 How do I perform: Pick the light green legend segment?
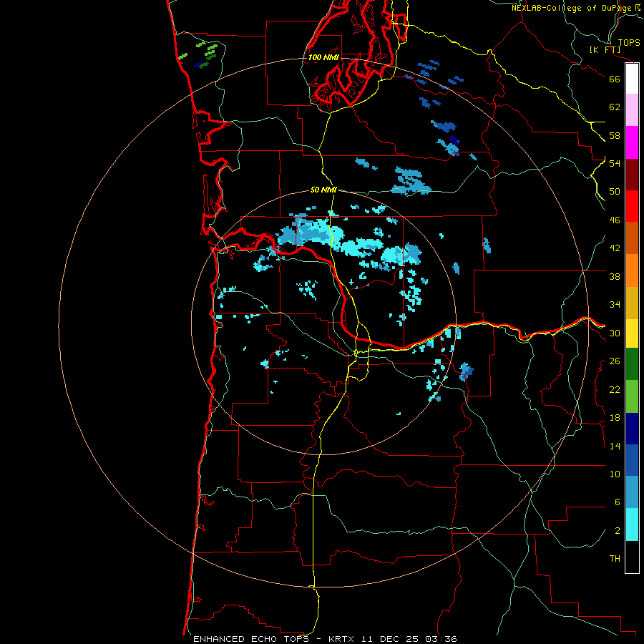point(632,396)
